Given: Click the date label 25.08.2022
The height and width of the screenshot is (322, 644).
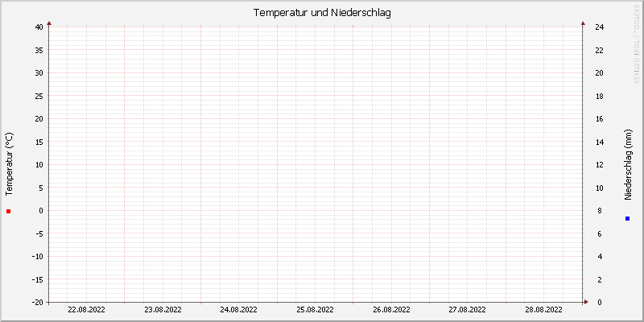Looking at the screenshot, I should click(315, 310).
